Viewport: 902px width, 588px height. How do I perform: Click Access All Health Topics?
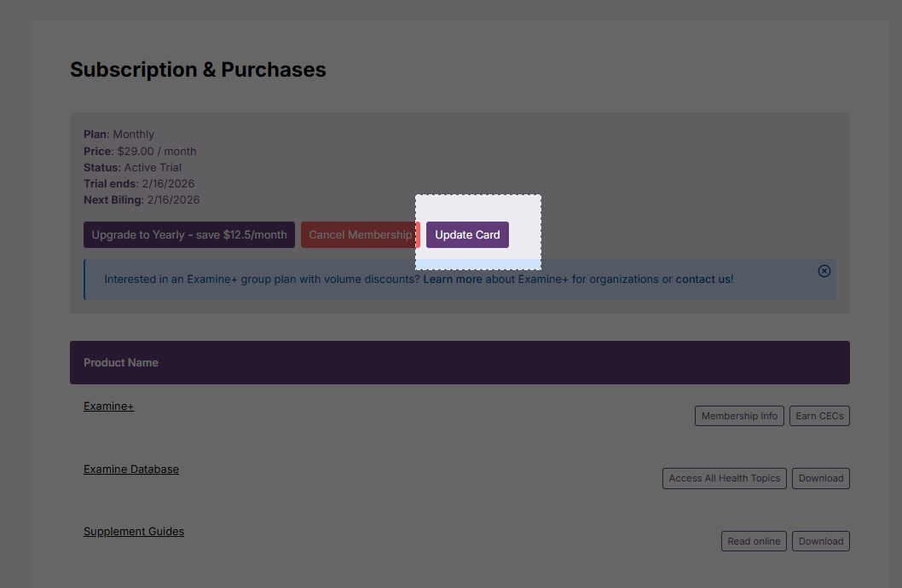(725, 478)
